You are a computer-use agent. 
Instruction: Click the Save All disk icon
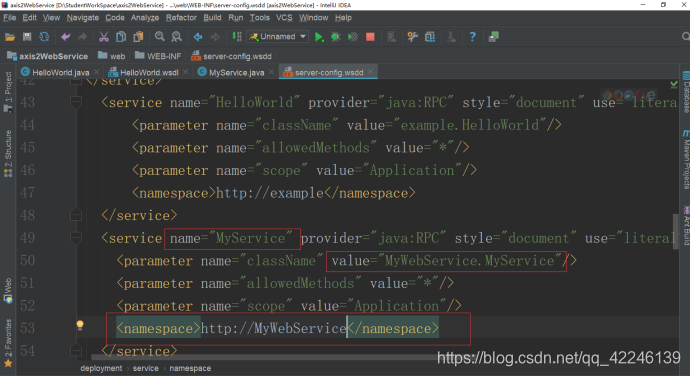click(x=27, y=37)
